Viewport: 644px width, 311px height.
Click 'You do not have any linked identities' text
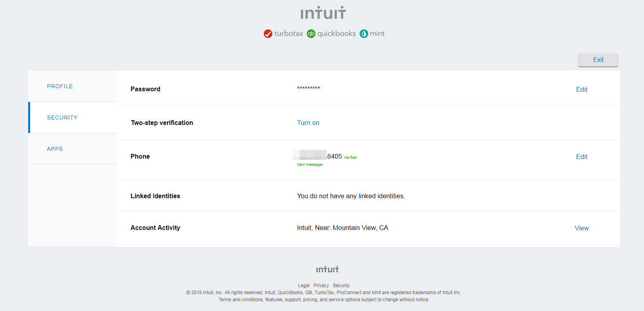click(x=351, y=196)
